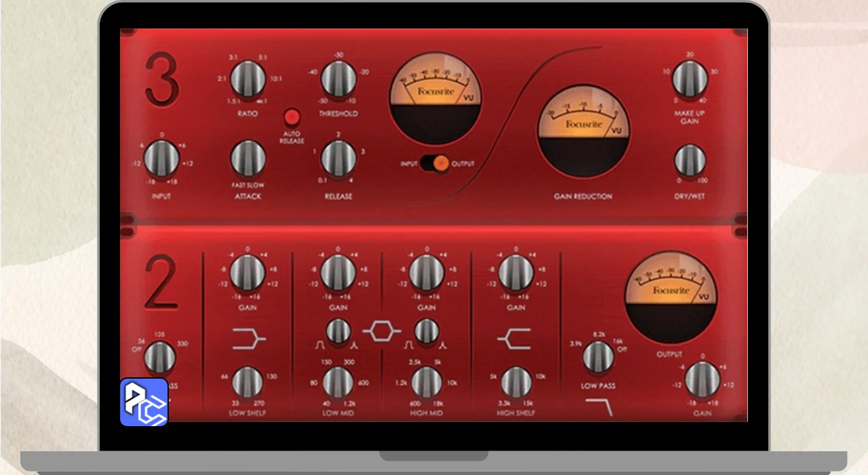Viewport: 868px width, 475px height.
Task: Click the Low Mid Q knob
Action: click(x=338, y=331)
